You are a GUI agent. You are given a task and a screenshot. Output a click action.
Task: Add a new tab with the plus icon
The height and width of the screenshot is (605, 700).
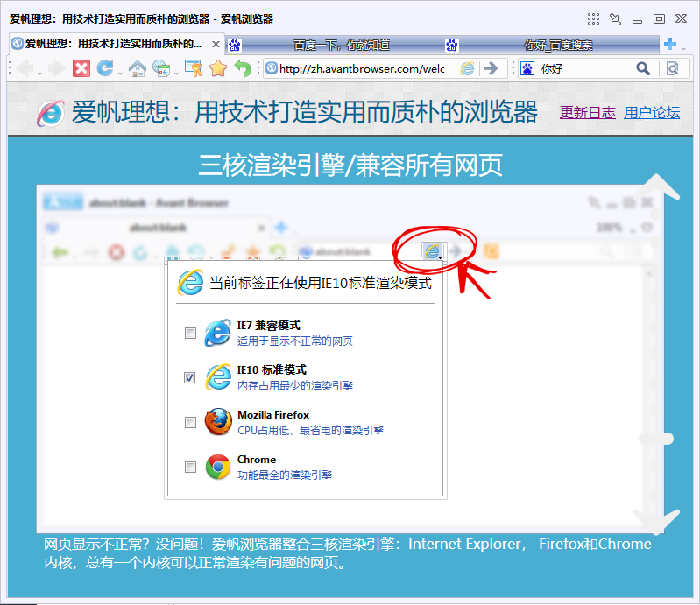[x=669, y=44]
